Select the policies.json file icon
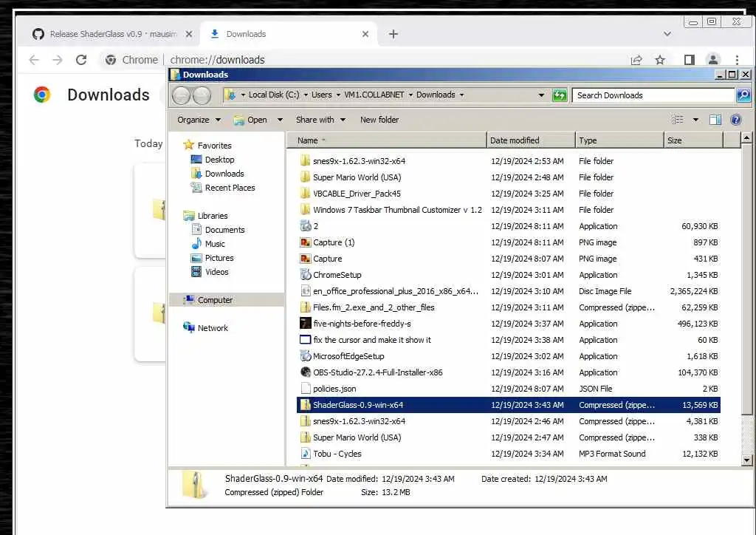Screen dimensions: 756x535 (x=305, y=389)
